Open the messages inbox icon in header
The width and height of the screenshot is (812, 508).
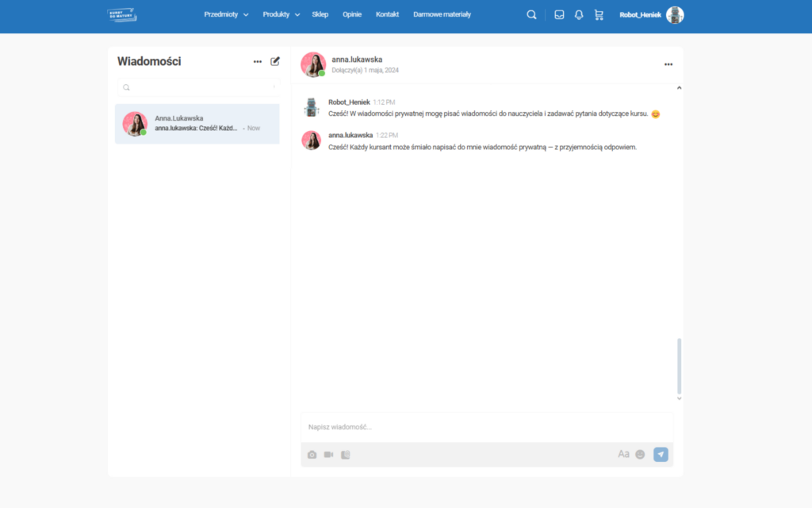559,14
